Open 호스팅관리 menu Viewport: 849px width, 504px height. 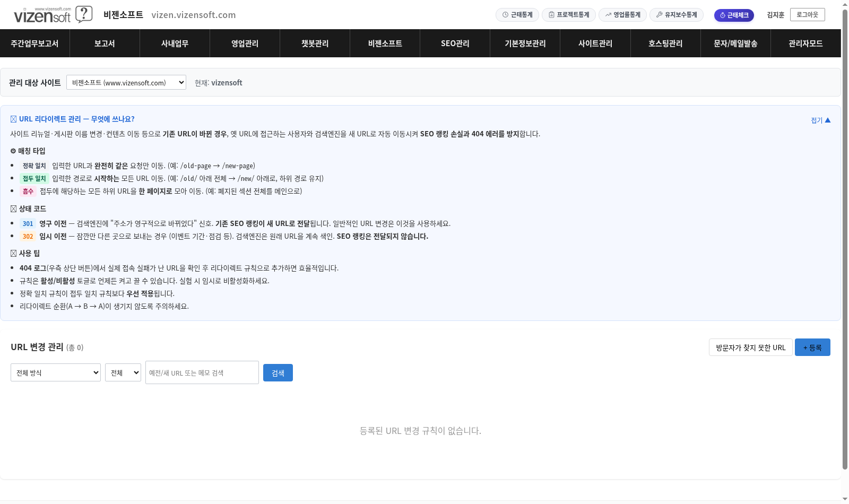[x=665, y=44]
